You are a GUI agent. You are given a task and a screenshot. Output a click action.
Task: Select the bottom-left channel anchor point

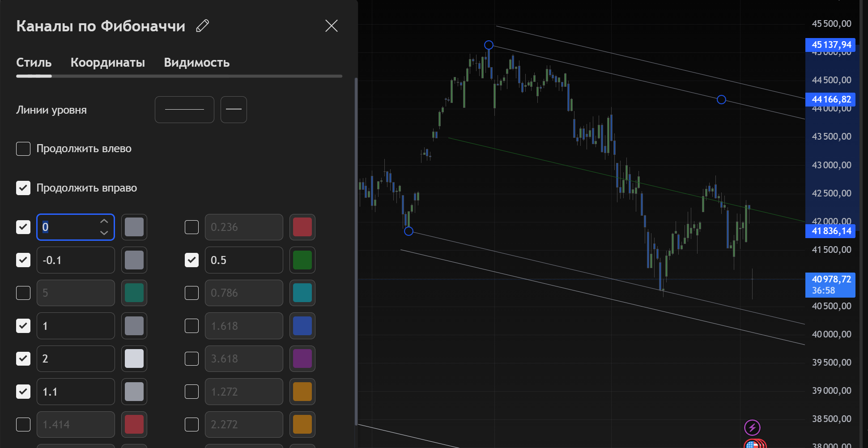(x=408, y=231)
